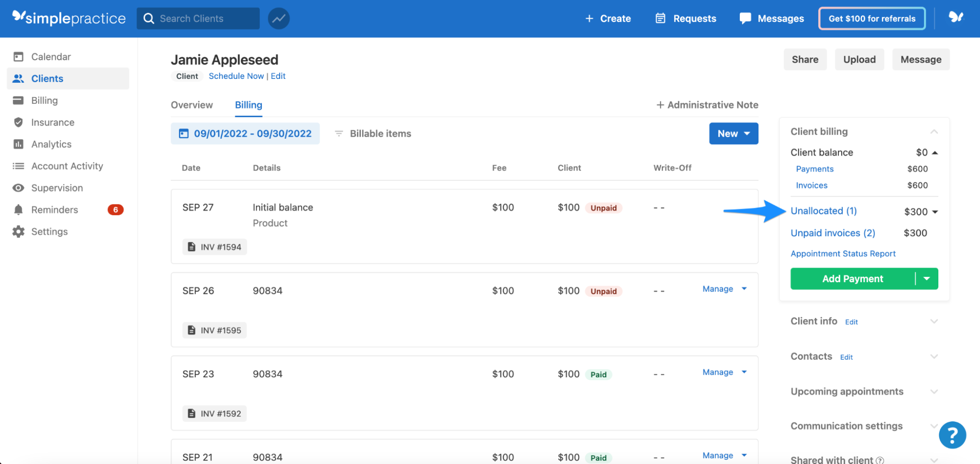980x464 pixels.
Task: Open Reminders via the bell icon
Action: click(x=18, y=209)
